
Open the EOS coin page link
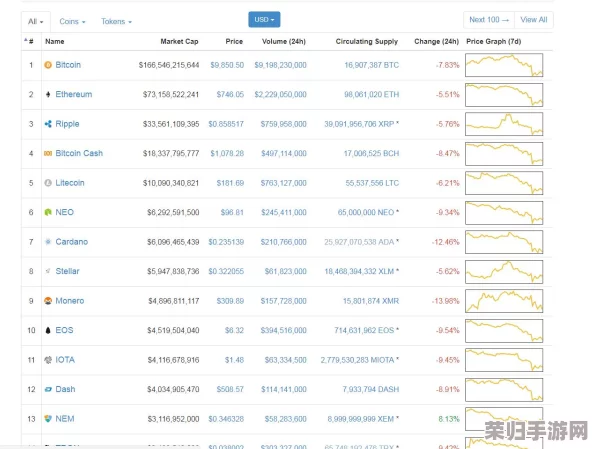click(64, 330)
